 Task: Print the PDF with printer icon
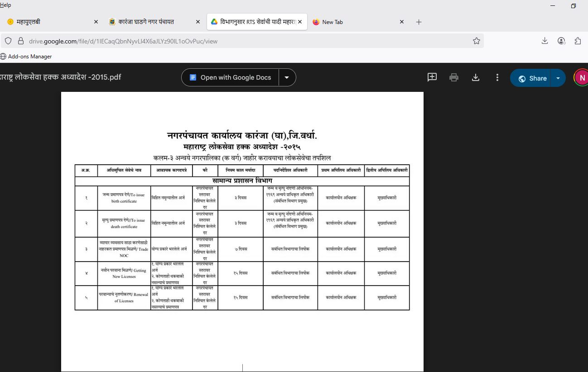[x=454, y=77]
